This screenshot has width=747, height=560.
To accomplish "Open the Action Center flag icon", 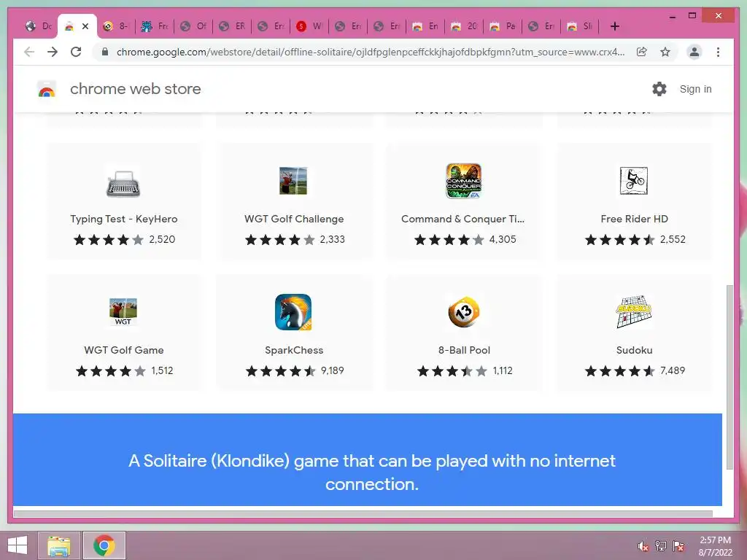I will pos(678,546).
